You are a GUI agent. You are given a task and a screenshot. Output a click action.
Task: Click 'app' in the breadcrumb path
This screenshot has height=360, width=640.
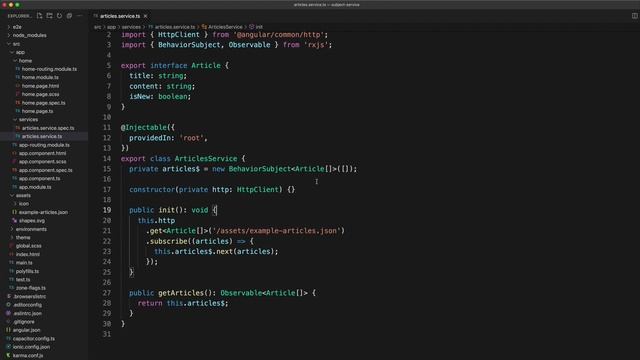[111, 27]
